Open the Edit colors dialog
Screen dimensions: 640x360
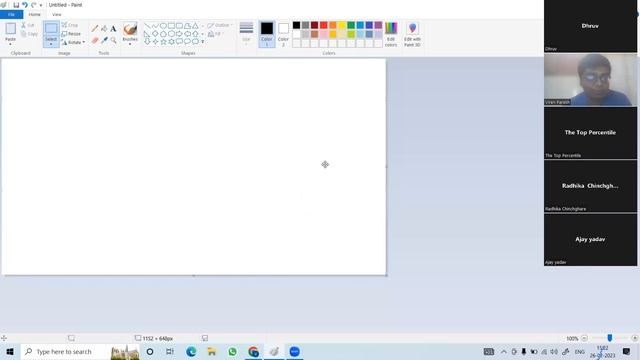click(391, 34)
